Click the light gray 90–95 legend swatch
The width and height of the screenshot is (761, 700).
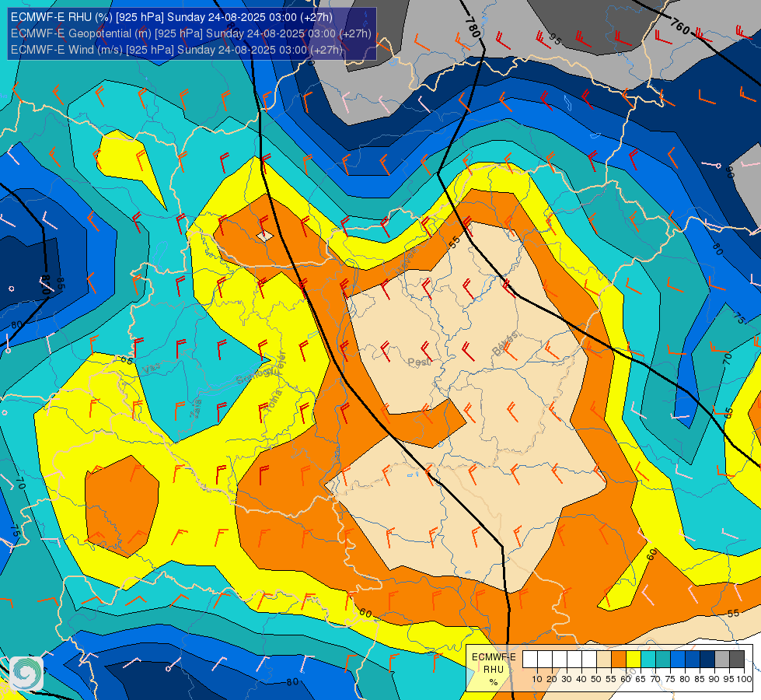(722, 659)
